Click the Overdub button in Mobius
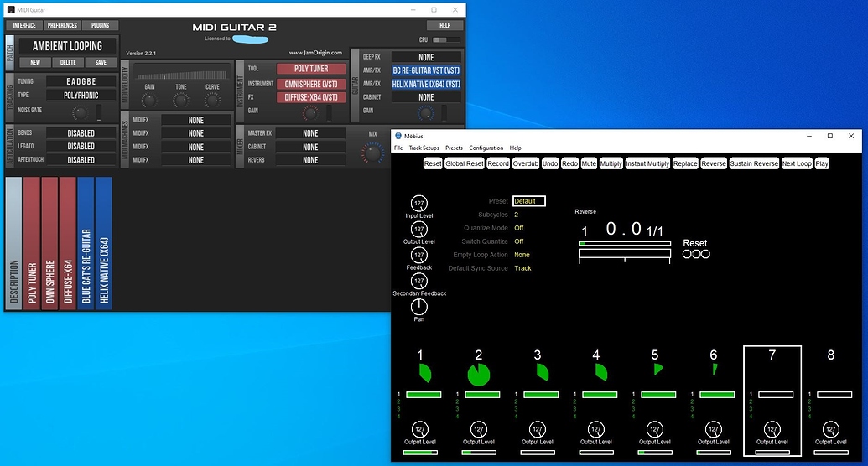Image resolution: width=868 pixels, height=466 pixels. [x=525, y=163]
